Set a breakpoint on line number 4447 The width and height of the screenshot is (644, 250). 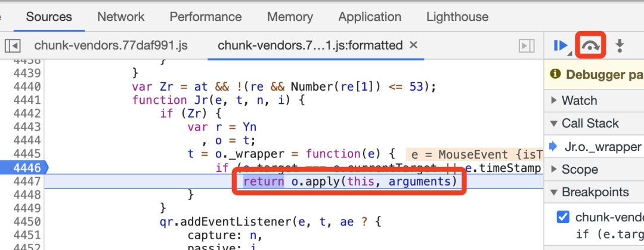click(x=27, y=181)
